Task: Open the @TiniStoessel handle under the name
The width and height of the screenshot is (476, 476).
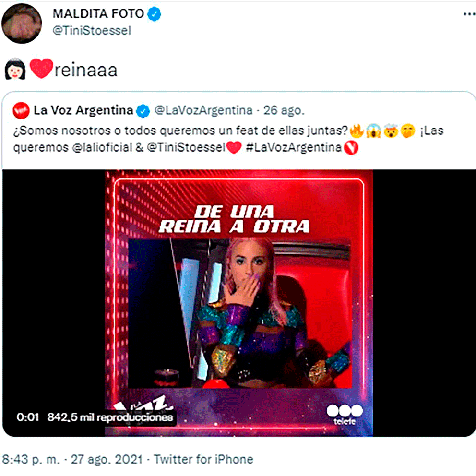Action: [x=92, y=30]
